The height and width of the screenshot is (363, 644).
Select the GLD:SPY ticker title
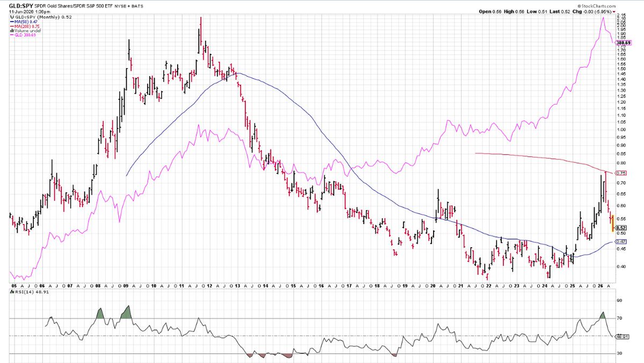20,6
